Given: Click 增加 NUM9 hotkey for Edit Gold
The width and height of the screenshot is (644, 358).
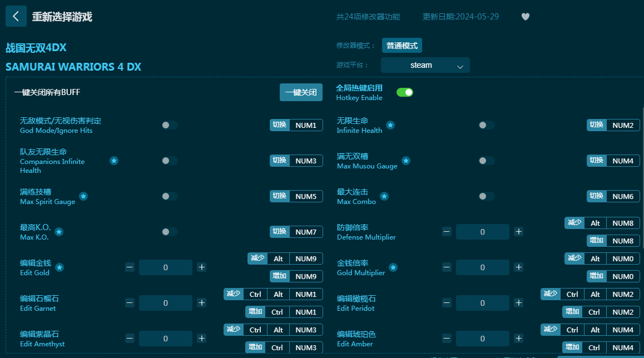Looking at the screenshot, I should click(296, 276).
